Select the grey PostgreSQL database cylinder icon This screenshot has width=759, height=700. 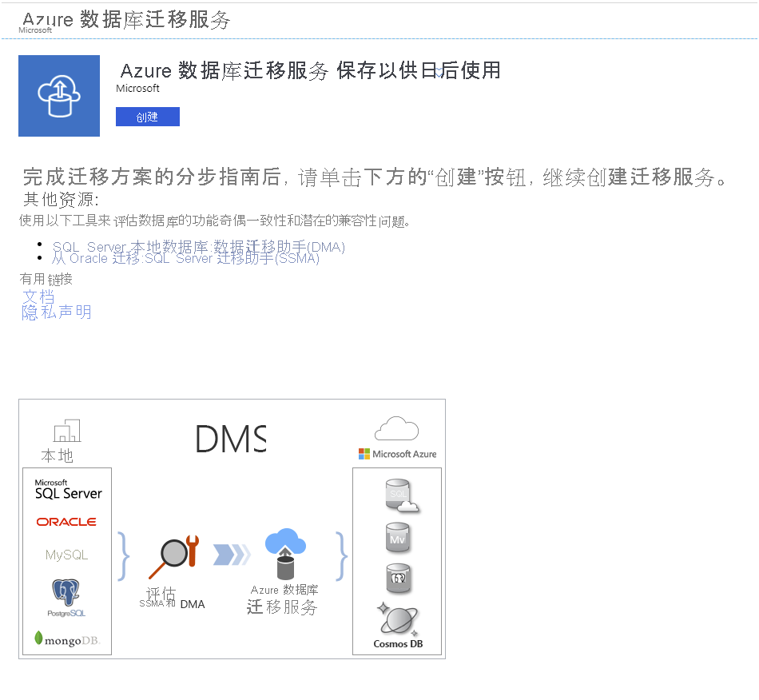[399, 579]
